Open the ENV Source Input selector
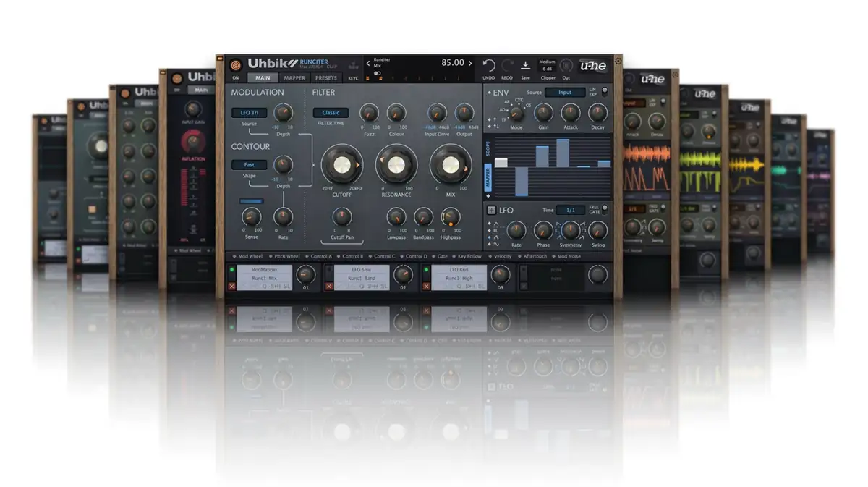Screen dimensions: 868x487 pos(564,93)
